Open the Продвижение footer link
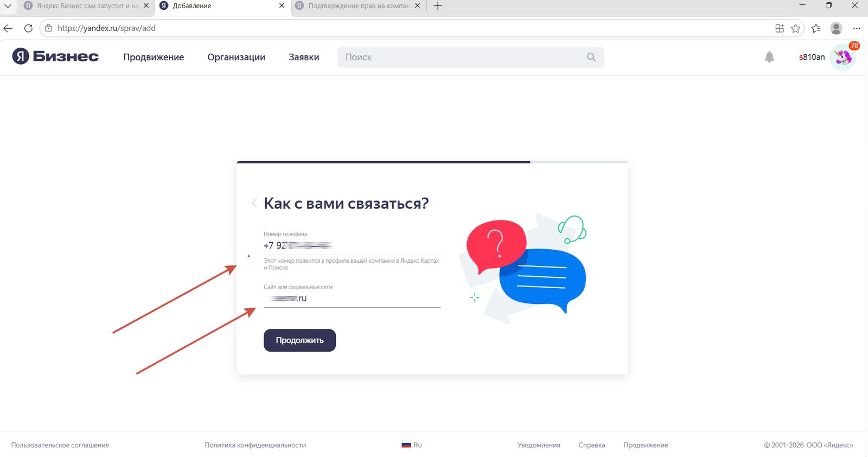The width and height of the screenshot is (868, 457). point(646,445)
